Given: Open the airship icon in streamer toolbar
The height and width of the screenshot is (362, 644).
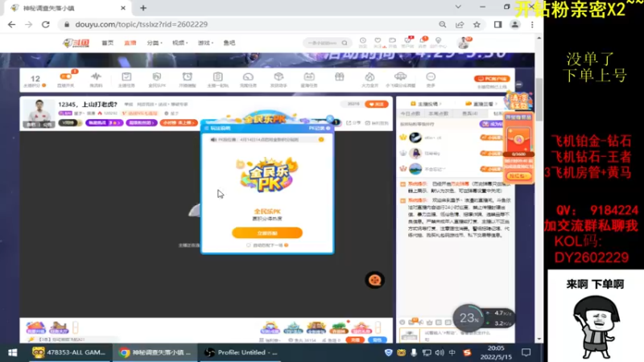Looking at the screenshot, I should coord(400,76).
